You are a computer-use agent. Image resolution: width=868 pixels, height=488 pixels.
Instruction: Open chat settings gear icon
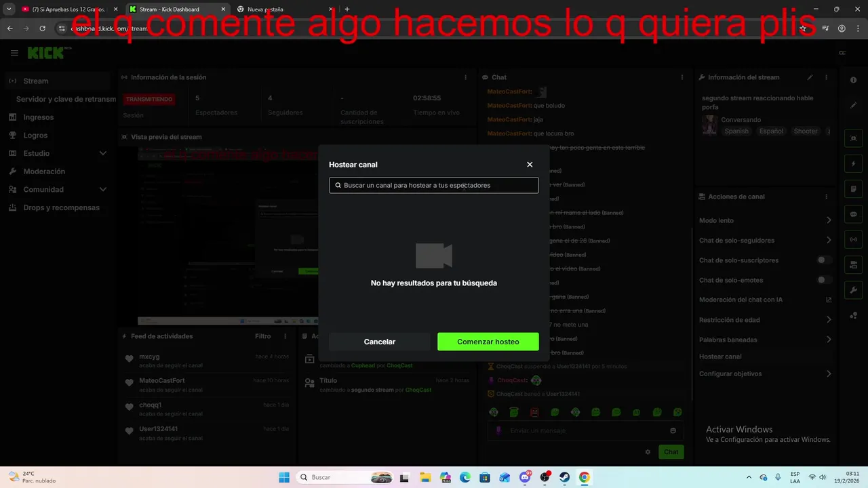[x=648, y=452]
